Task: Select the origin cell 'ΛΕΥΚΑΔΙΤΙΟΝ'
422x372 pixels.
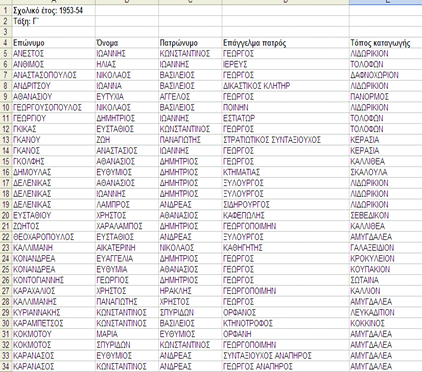Action: (385, 312)
